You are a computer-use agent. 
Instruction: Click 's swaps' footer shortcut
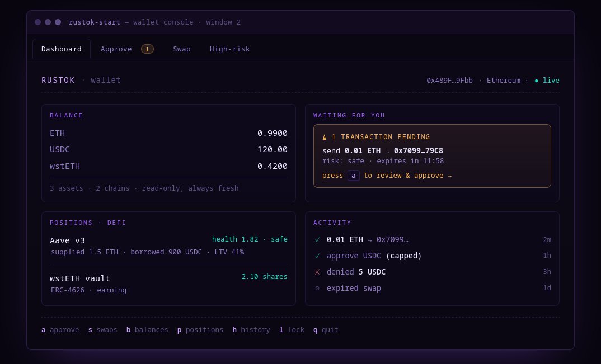[103, 330]
